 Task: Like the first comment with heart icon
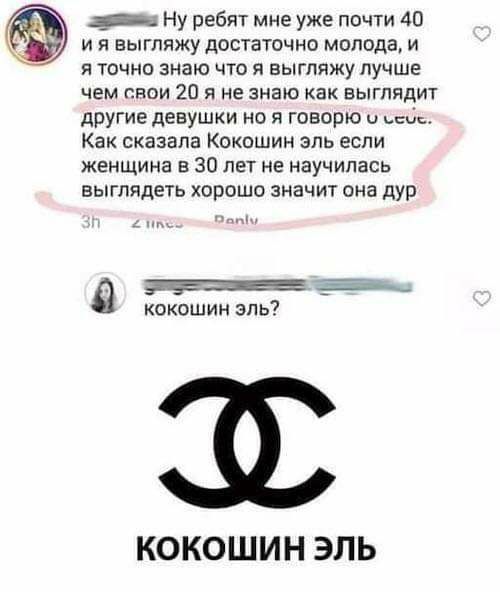482,34
